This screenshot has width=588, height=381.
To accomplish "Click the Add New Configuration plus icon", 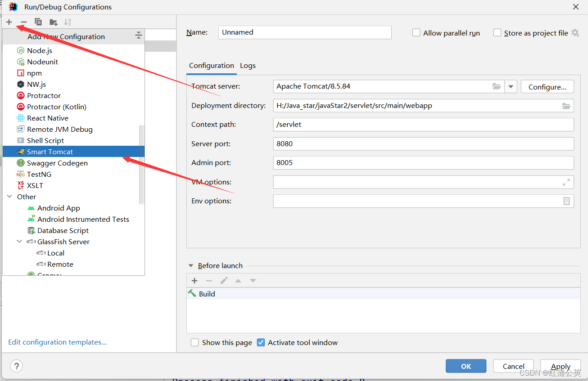I will [9, 22].
